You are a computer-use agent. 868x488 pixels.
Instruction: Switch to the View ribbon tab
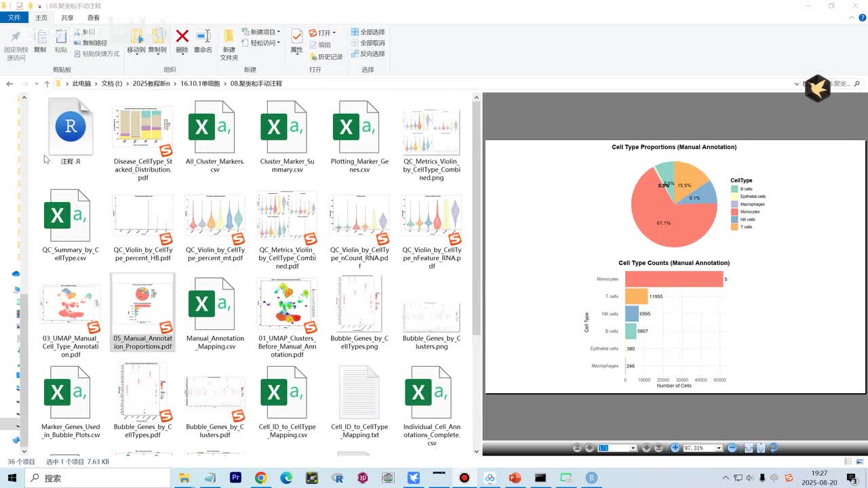click(94, 18)
